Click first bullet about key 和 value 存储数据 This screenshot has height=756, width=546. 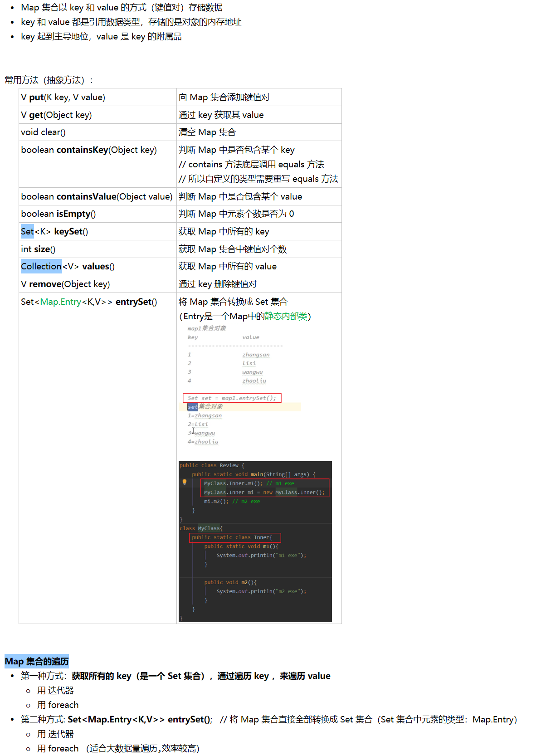(x=122, y=8)
